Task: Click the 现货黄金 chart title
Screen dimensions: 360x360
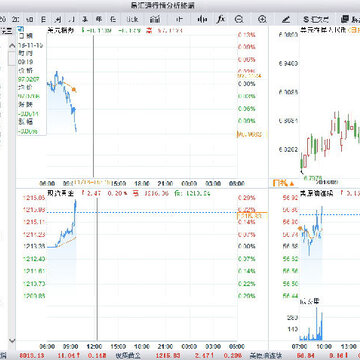Action: pyautogui.click(x=60, y=193)
